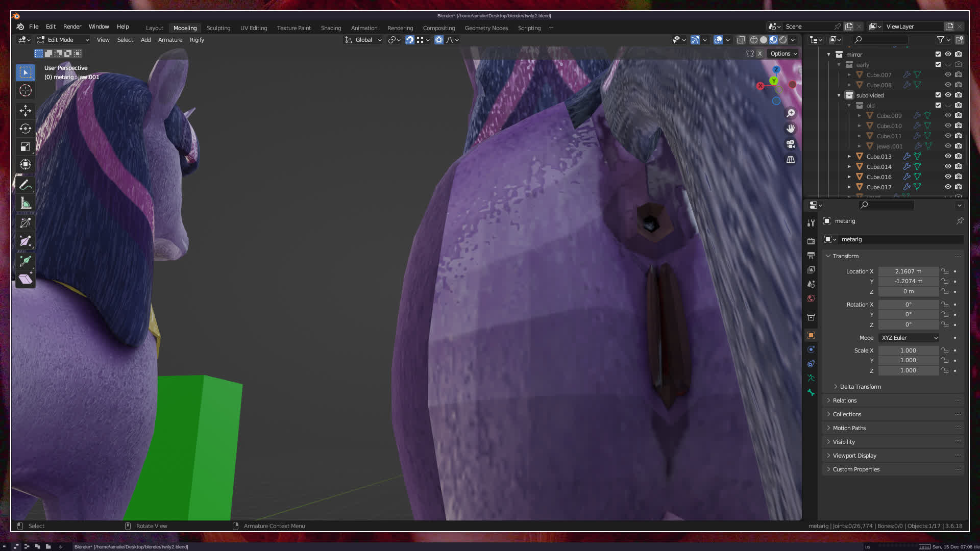The height and width of the screenshot is (551, 980).
Task: Hide Cube.013 using the eye icon
Action: 948,156
